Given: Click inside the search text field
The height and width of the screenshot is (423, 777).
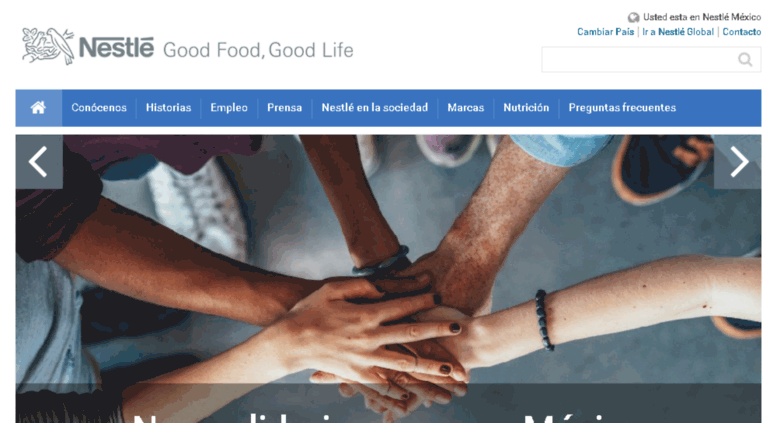Looking at the screenshot, I should click(x=639, y=59).
